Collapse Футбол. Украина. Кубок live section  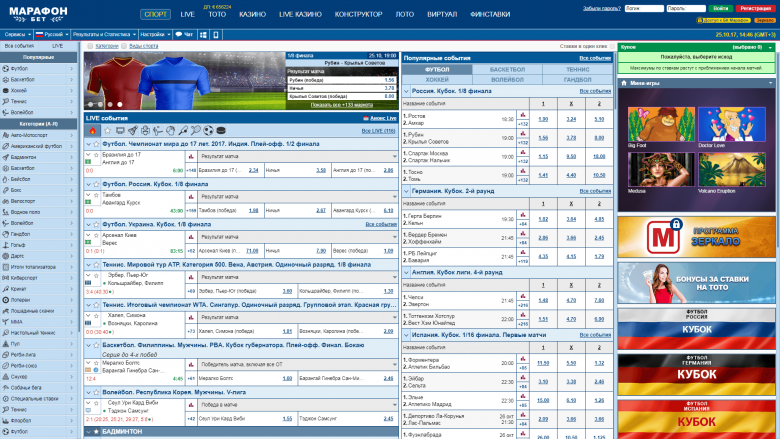[89, 225]
